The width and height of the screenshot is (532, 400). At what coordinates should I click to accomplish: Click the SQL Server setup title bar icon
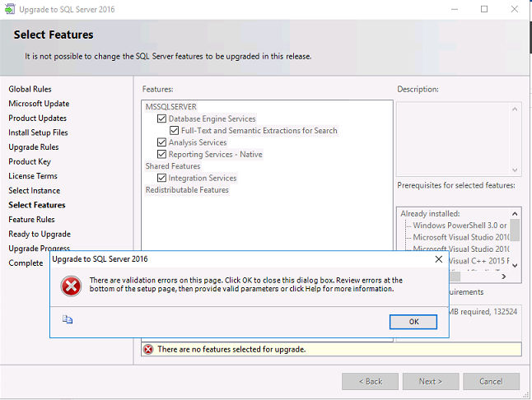click(x=10, y=9)
